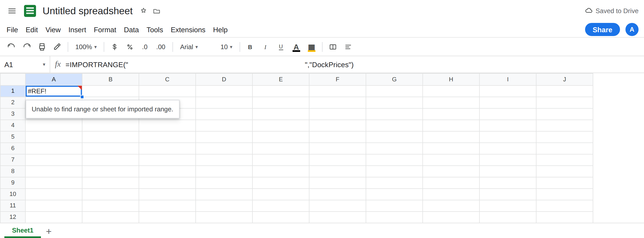Viewport: 644px width, 238px height.
Task: Move spreadsheet using the folder icon
Action: click(157, 11)
